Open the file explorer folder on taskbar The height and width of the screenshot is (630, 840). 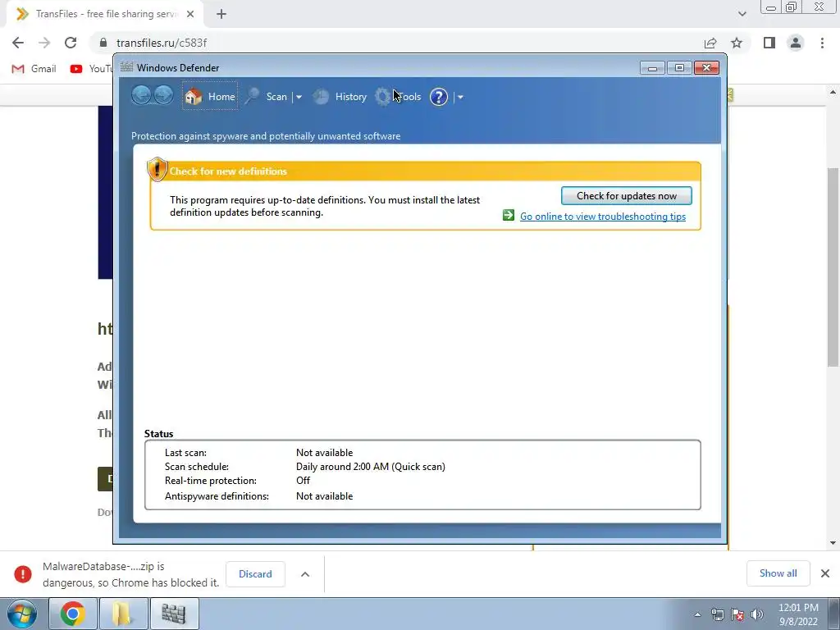123,614
